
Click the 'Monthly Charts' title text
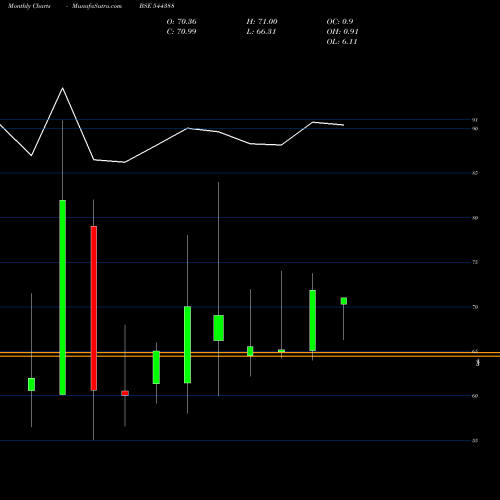pos(29,6)
